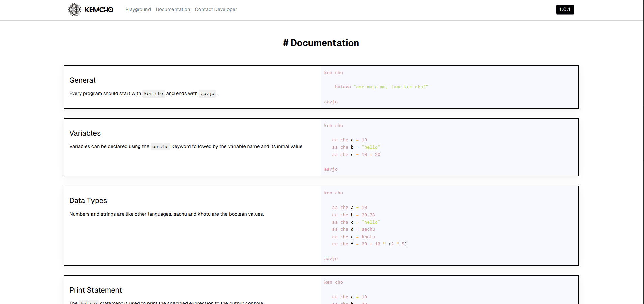This screenshot has width=644, height=304.
Task: Click the 'kem cho' inline code in General
Action: click(154, 94)
